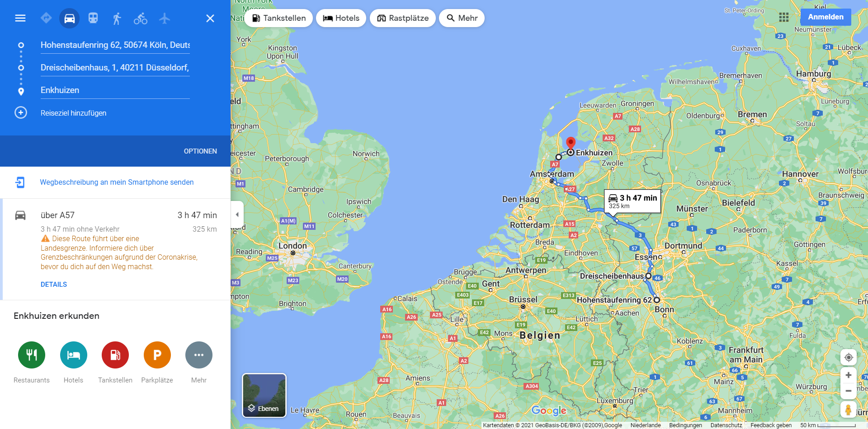Edit Hohenstaufenring 62 starting point field
Screen dimensions: 868x429
point(115,45)
